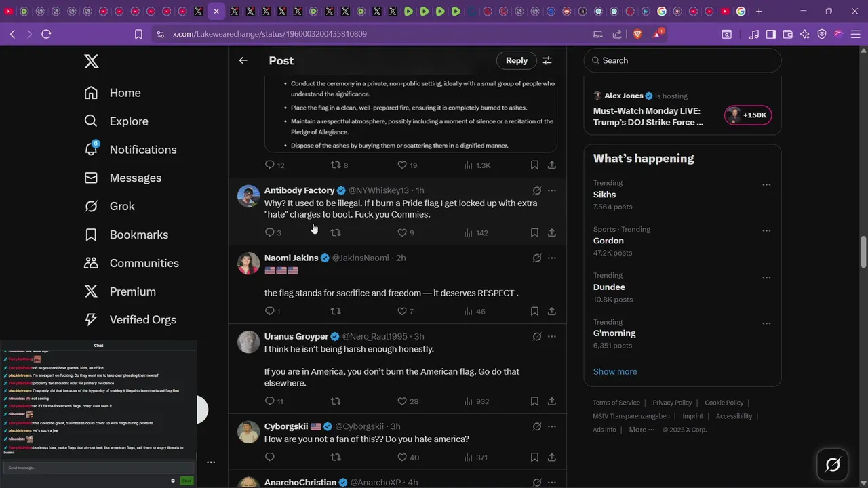Open more options on Cyborgskii's reply
The image size is (868, 488).
point(552,426)
